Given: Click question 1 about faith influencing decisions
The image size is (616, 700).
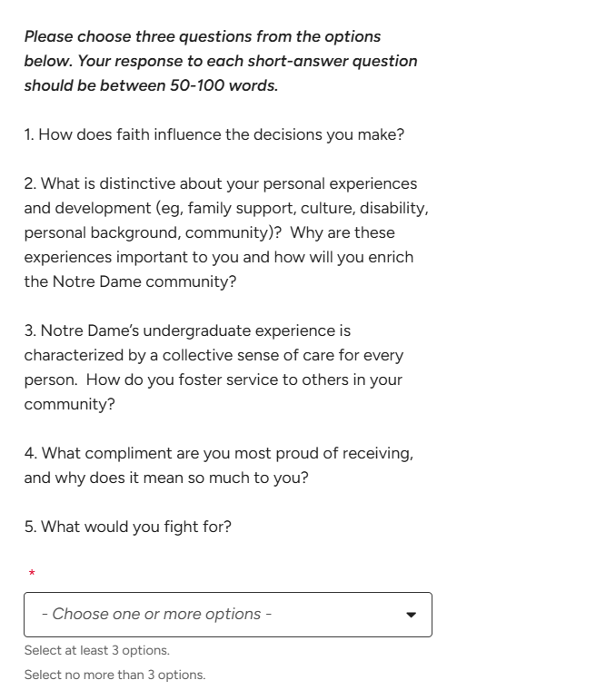Looking at the screenshot, I should (214, 135).
